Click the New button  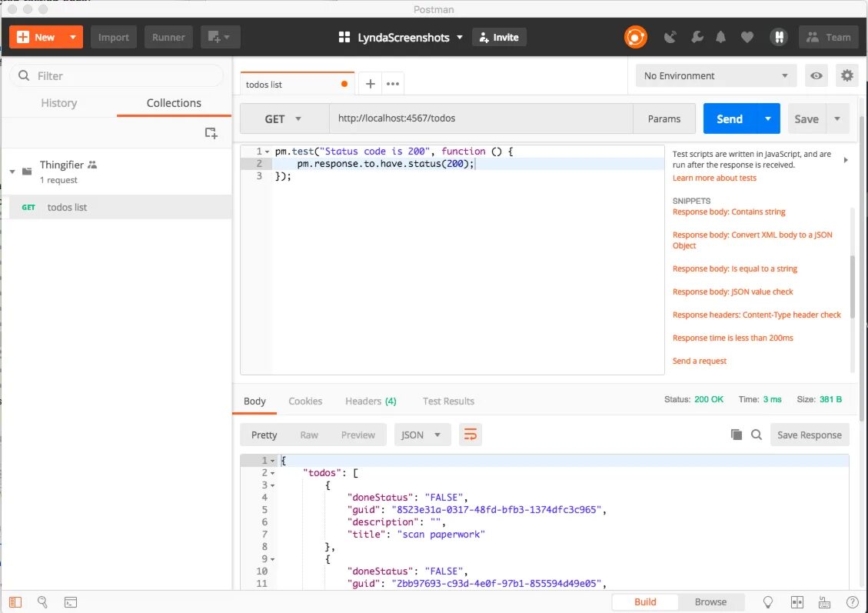37,37
